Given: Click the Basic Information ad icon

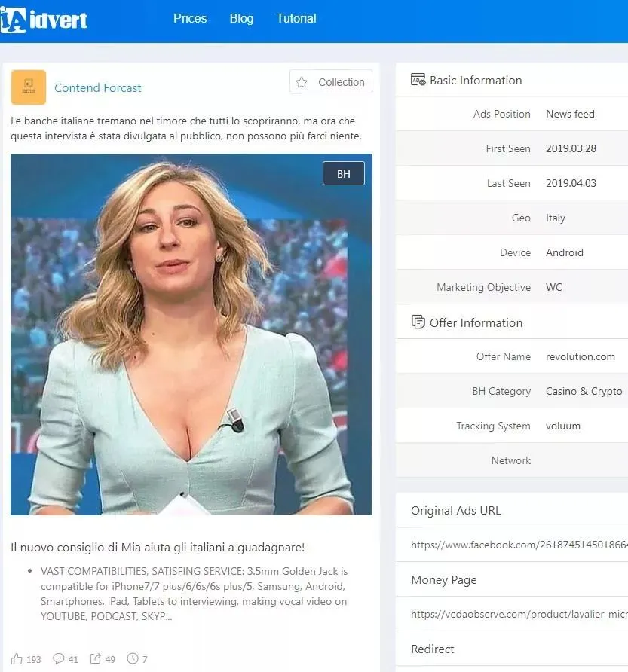Looking at the screenshot, I should tap(418, 80).
